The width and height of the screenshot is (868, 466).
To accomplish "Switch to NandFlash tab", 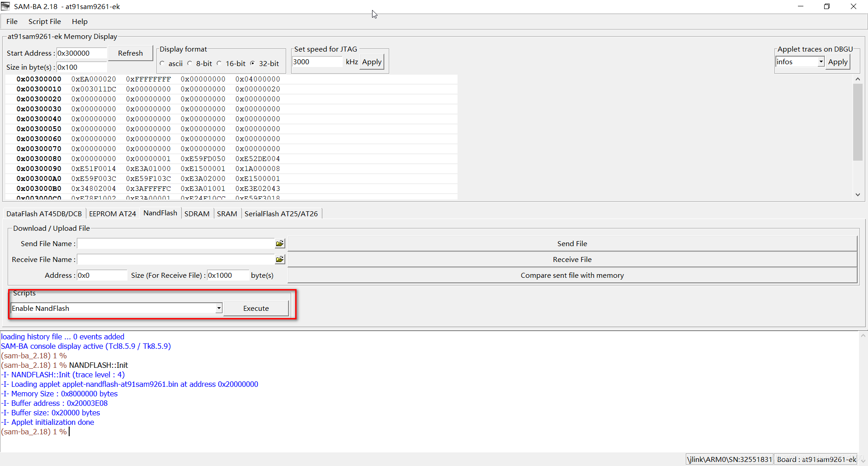I will (x=160, y=213).
